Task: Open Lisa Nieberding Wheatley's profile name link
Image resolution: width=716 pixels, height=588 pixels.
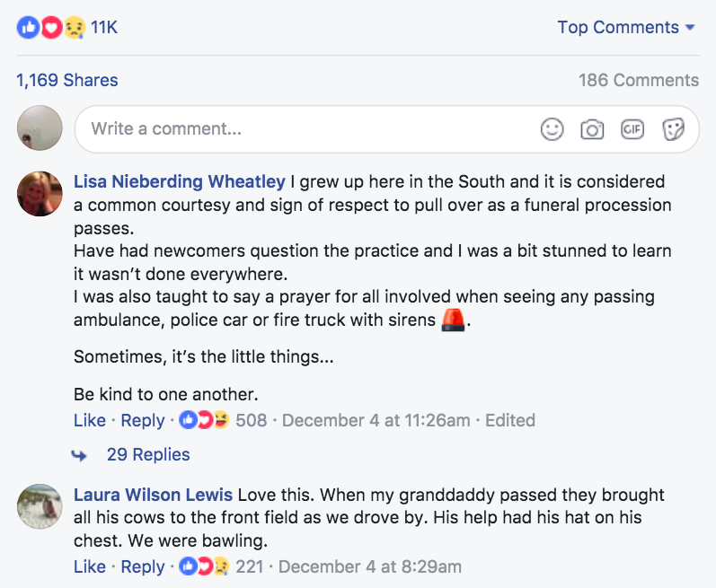Action: (x=180, y=181)
